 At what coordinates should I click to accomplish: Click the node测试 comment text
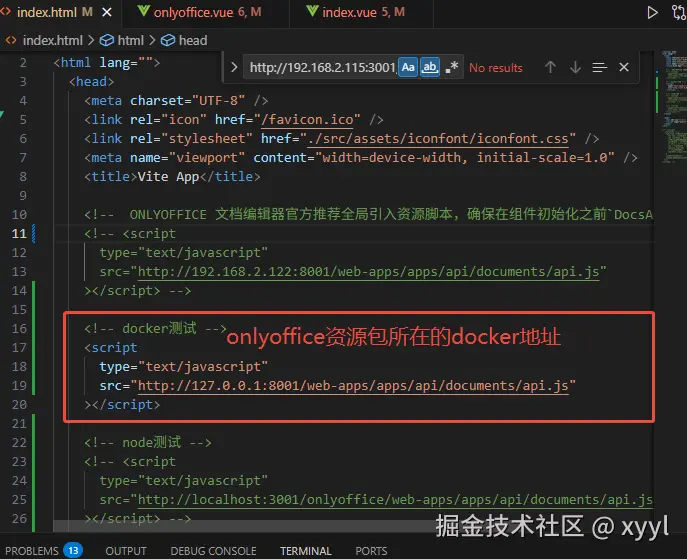[x=148, y=443]
